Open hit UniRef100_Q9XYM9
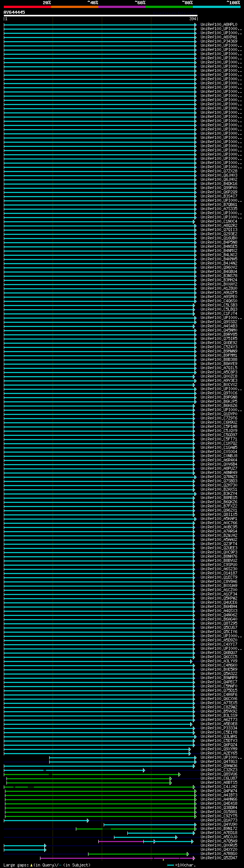The width and height of the screenshot is (244, 868). click(219, 749)
